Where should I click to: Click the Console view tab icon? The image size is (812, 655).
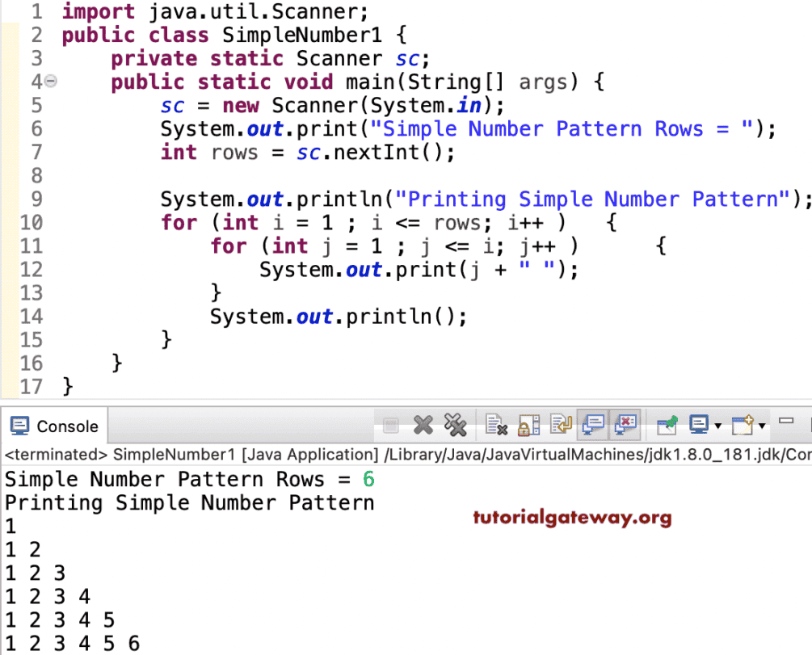[20, 426]
